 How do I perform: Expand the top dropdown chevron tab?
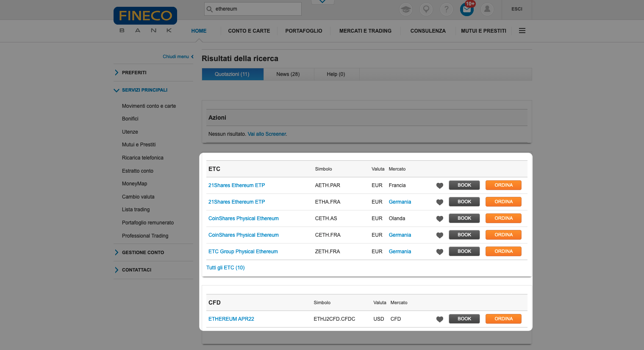(322, 2)
